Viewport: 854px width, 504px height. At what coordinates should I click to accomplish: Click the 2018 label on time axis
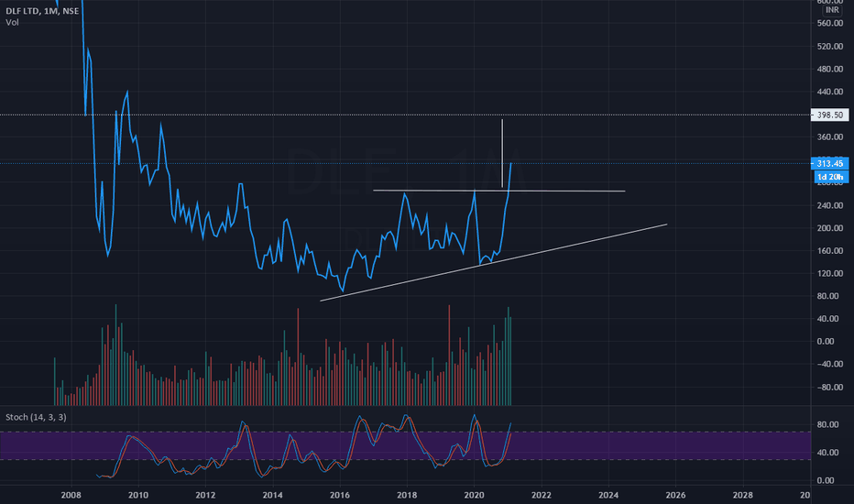[407, 495]
